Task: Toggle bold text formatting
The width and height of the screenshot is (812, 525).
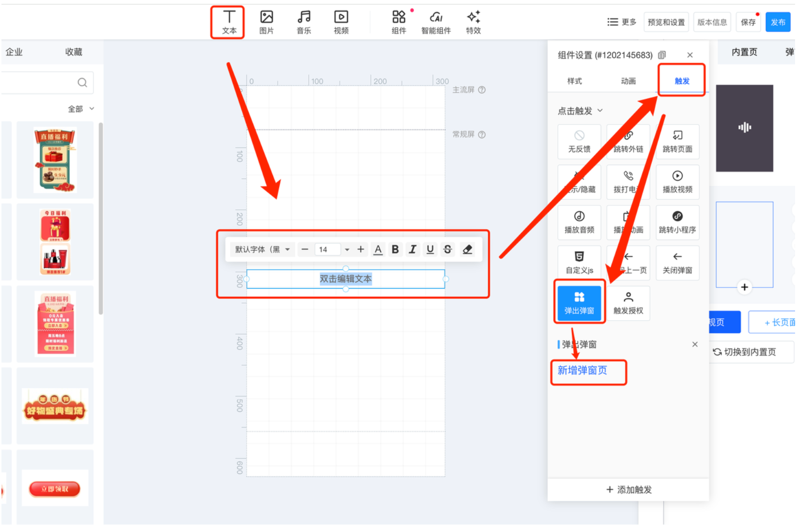Action: [x=395, y=249]
